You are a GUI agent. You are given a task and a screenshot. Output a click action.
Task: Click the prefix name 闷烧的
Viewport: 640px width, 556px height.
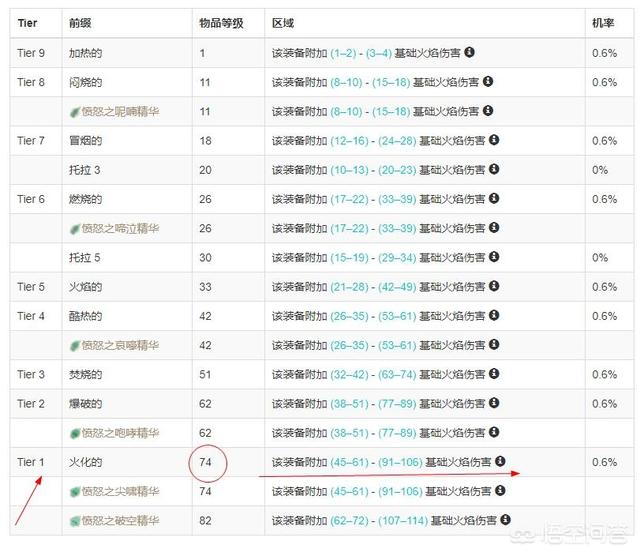tap(85, 82)
